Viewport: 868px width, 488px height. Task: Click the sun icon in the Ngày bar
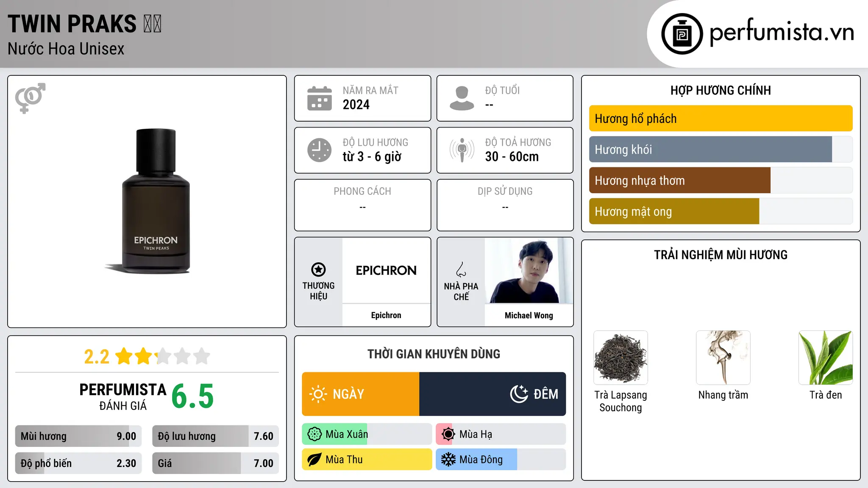pyautogui.click(x=318, y=394)
